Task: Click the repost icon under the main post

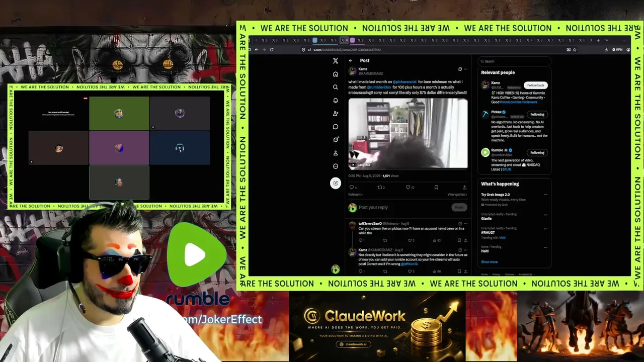Action: pyautogui.click(x=380, y=188)
